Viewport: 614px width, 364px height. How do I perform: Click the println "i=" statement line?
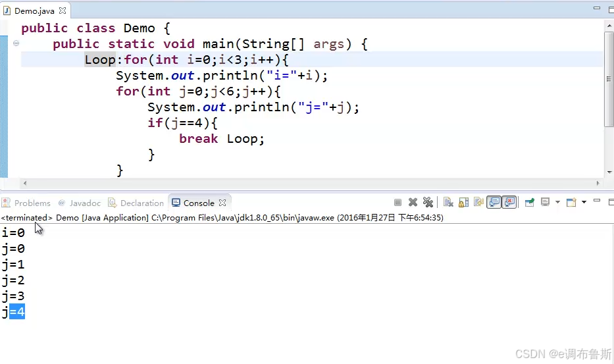pos(222,75)
